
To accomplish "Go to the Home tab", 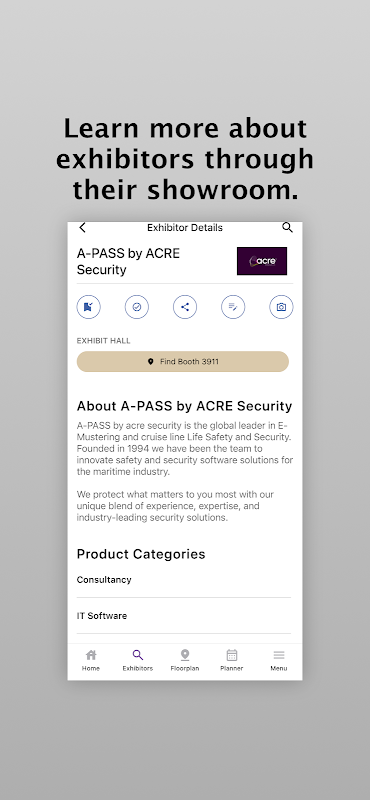I will click(x=91, y=660).
